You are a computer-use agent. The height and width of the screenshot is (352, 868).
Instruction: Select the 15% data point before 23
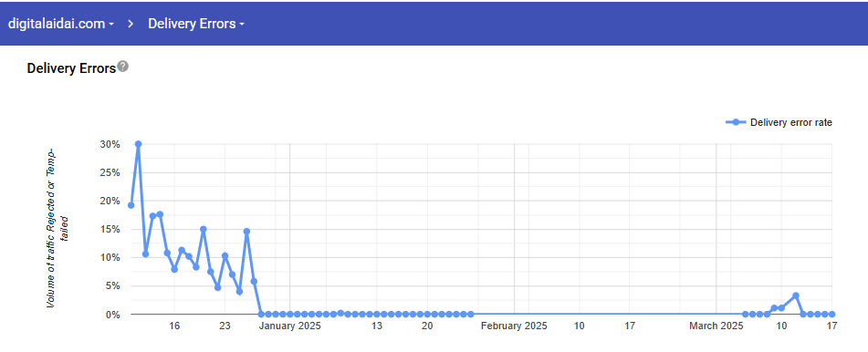[x=204, y=229]
